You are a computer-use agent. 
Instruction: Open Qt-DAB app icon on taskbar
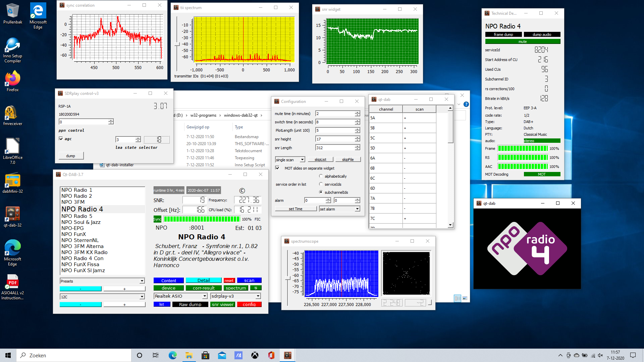[287, 355]
